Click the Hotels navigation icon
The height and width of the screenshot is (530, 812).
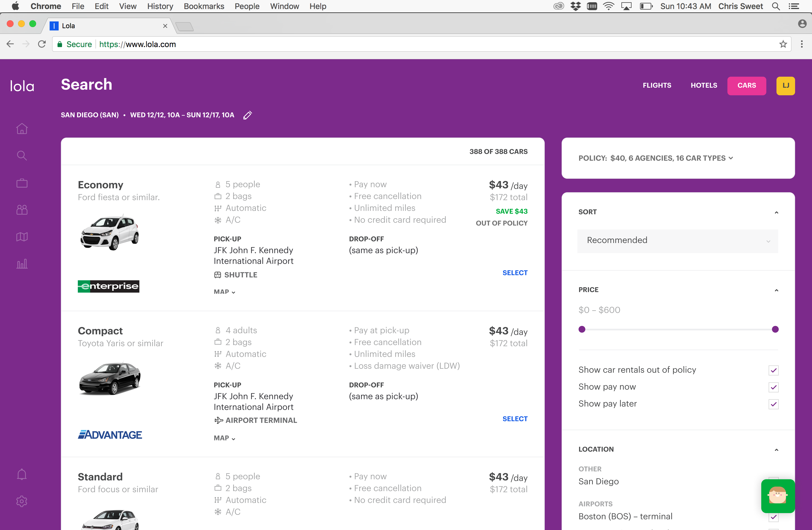(x=704, y=85)
